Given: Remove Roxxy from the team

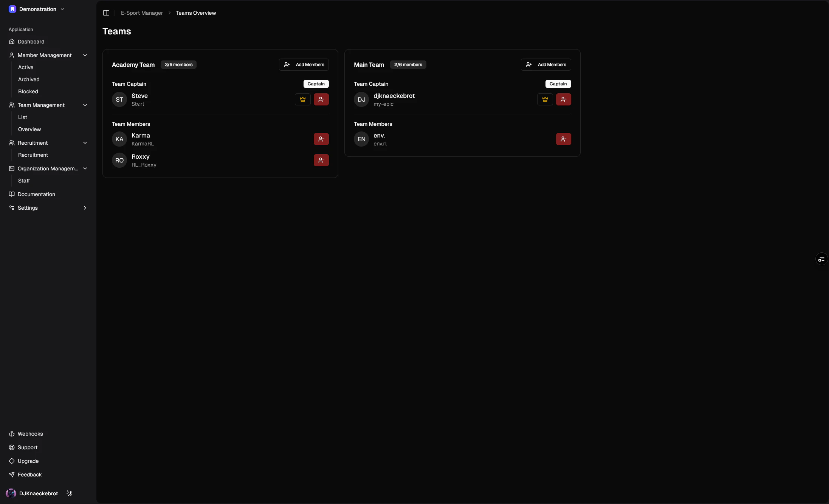Looking at the screenshot, I should [321, 160].
